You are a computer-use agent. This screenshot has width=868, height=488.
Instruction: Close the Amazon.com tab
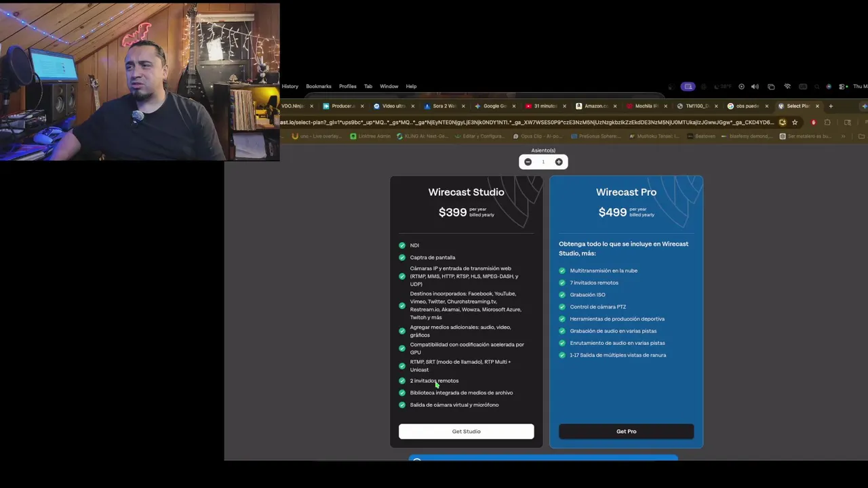615,106
